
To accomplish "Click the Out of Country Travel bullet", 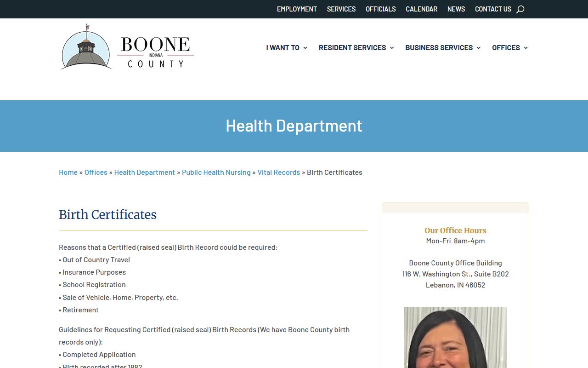I will (94, 260).
